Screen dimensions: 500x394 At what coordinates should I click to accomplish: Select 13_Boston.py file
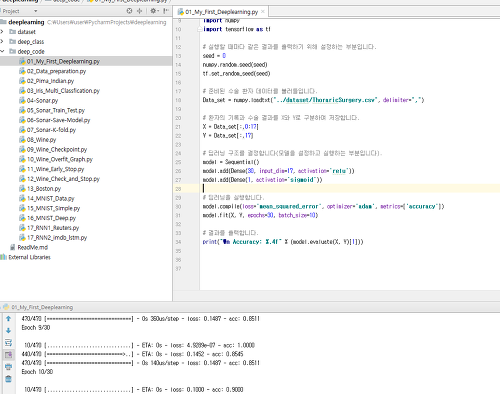click(40, 189)
